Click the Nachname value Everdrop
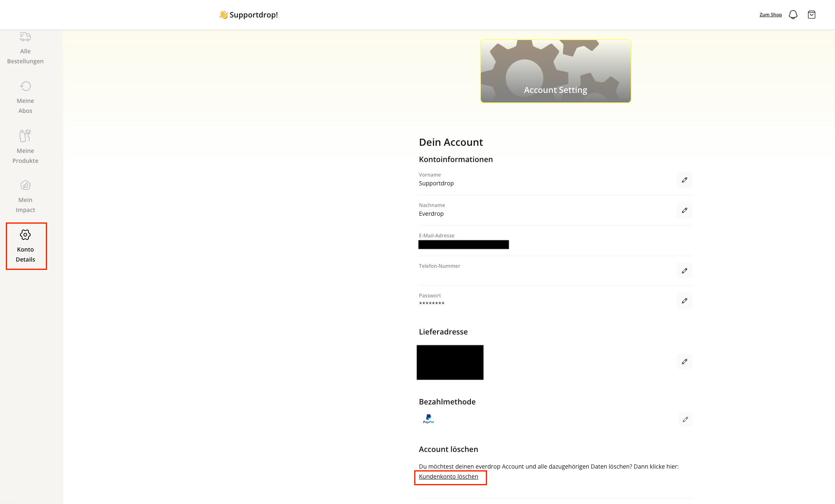Viewport: 835px width, 504px height. [431, 214]
